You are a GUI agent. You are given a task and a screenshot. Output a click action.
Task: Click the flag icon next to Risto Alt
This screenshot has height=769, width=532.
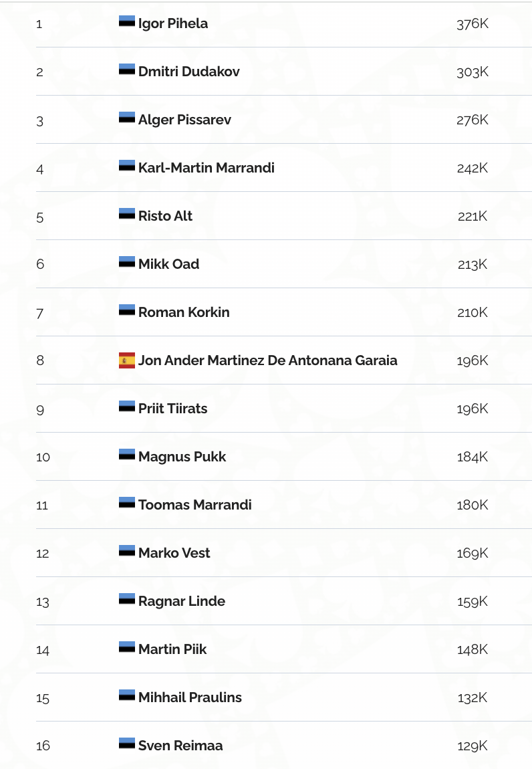(127, 214)
